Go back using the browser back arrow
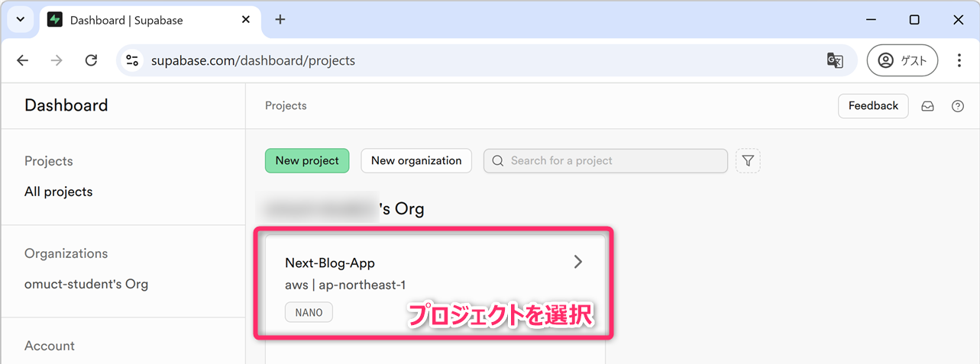The width and height of the screenshot is (980, 364). pos(23,61)
